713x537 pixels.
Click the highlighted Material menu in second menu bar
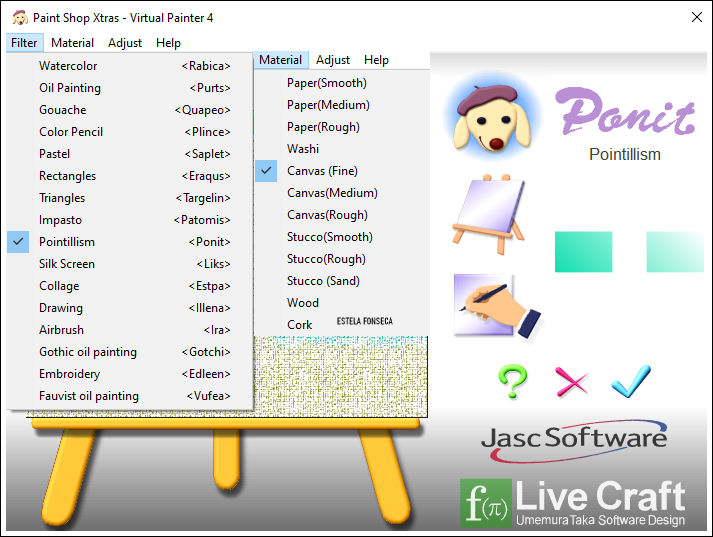(281, 60)
